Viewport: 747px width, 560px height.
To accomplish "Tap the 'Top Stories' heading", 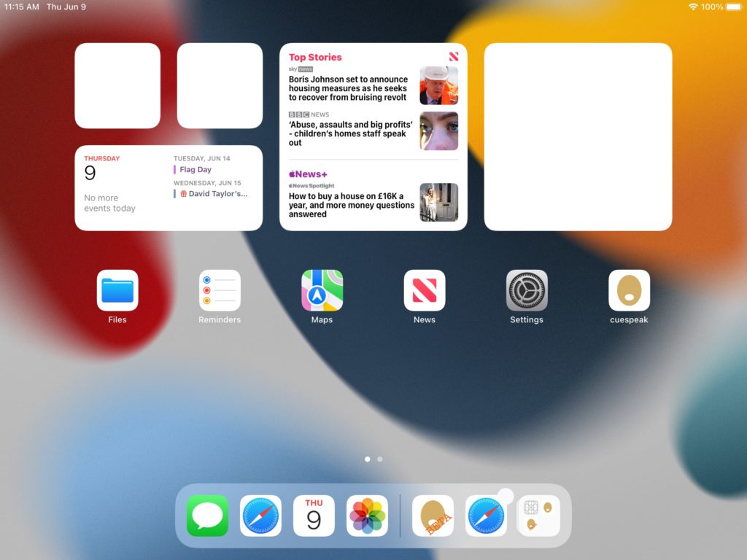I will coord(315,57).
